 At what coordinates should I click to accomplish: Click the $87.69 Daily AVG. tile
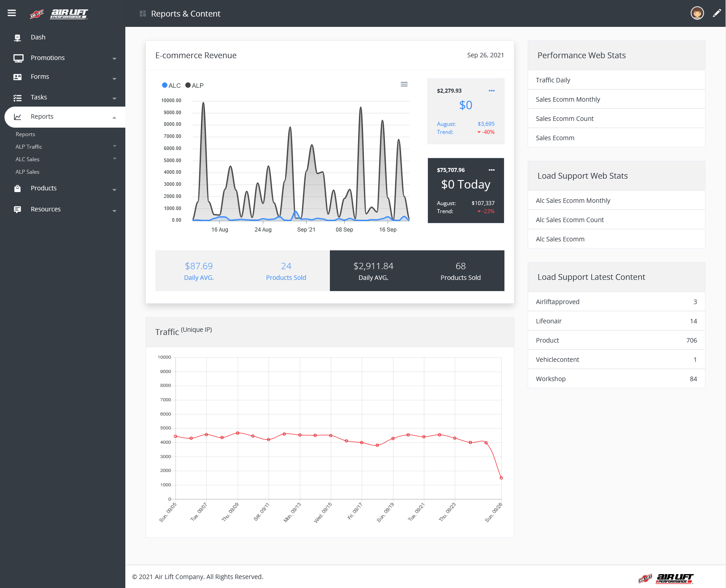coord(199,271)
